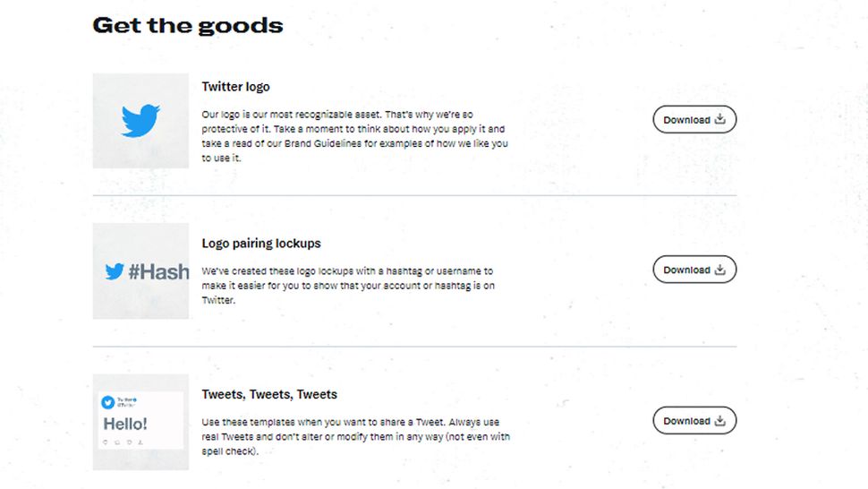Select the 'Twitter logo' title

click(x=235, y=87)
